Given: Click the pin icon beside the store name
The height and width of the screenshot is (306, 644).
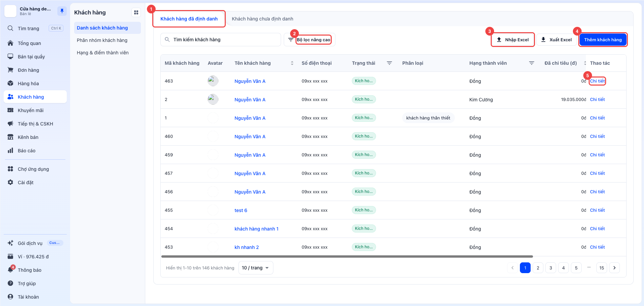Looking at the screenshot, I should (62, 11).
